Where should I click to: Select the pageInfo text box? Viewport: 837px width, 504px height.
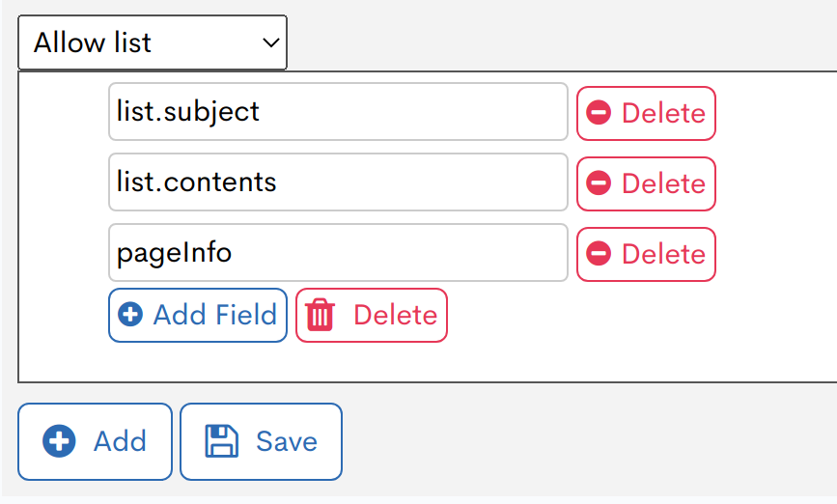[338, 253]
